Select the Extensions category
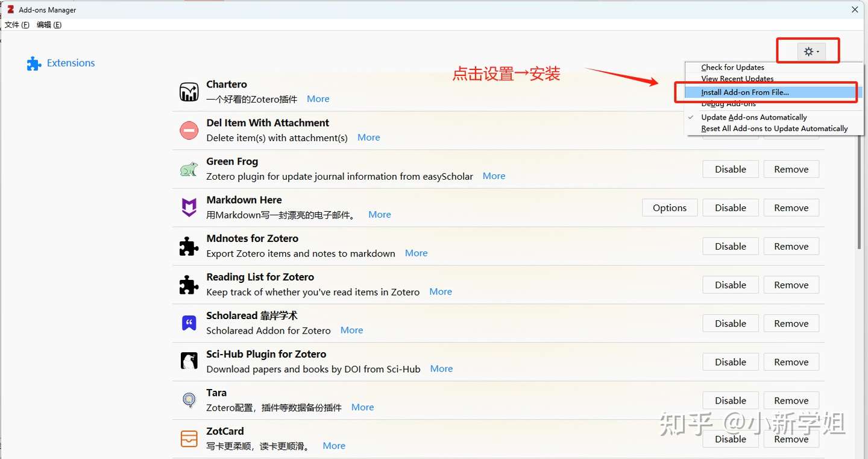The image size is (868, 459). (61, 63)
